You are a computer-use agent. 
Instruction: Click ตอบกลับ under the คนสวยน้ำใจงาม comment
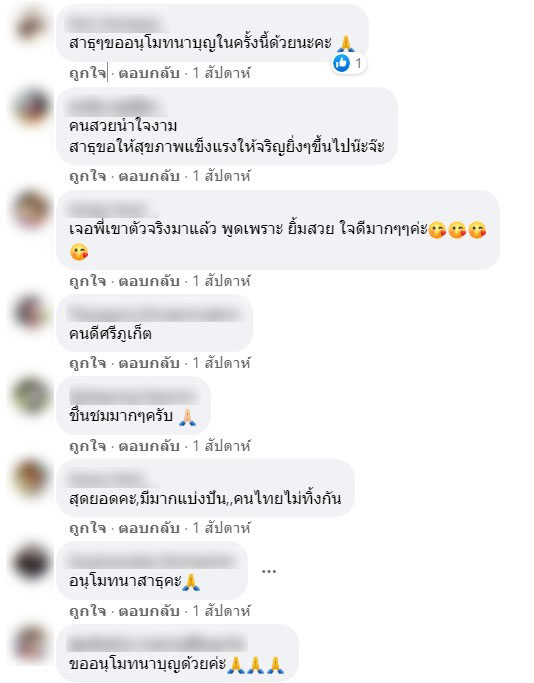click(x=149, y=176)
